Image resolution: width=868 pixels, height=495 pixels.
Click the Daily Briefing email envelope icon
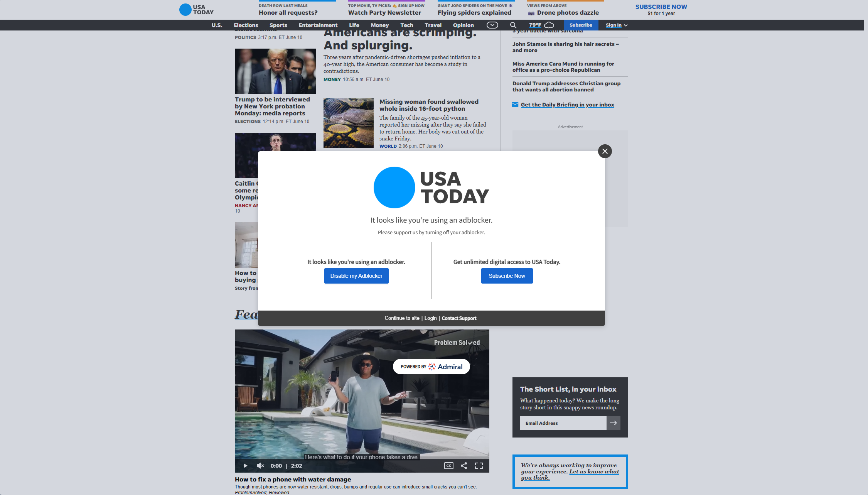[x=515, y=104]
